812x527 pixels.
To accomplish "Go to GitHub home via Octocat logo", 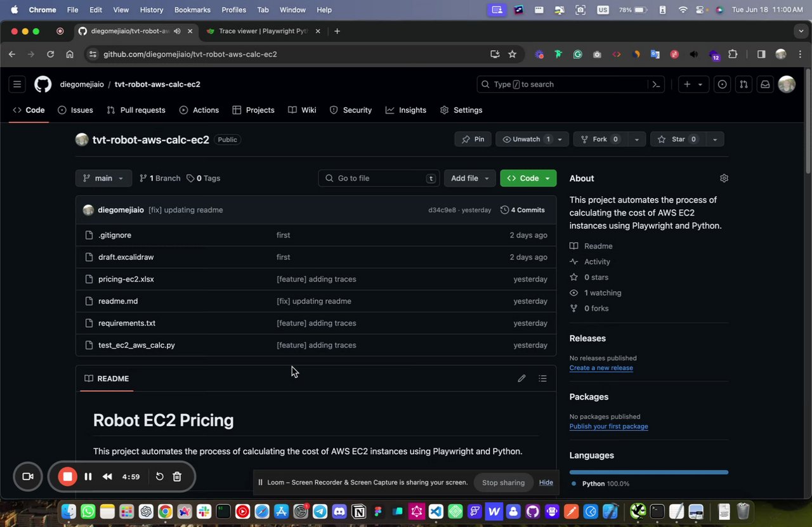I will coord(43,84).
